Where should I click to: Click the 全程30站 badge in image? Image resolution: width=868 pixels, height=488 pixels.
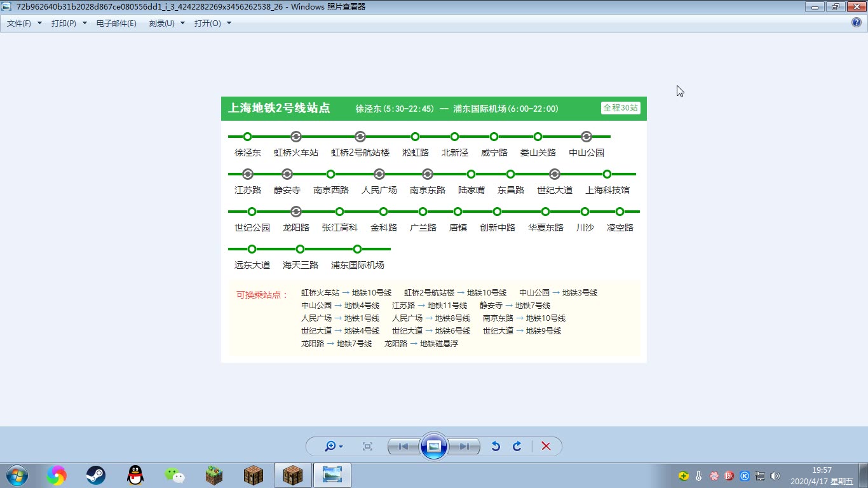pos(621,108)
